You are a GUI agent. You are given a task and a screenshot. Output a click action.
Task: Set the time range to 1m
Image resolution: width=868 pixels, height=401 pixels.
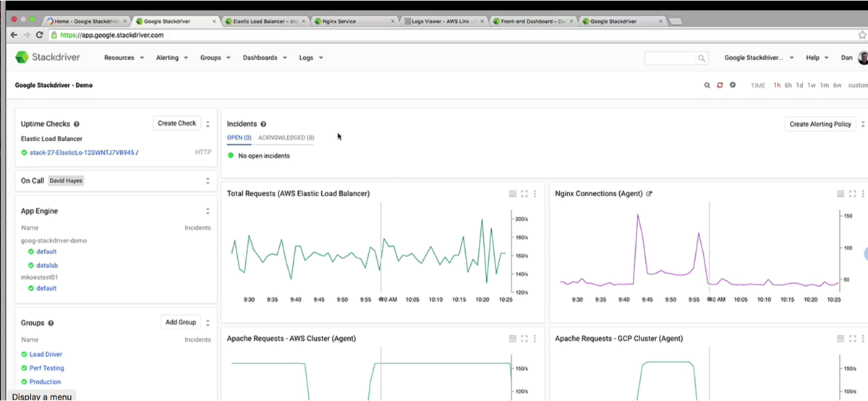825,85
